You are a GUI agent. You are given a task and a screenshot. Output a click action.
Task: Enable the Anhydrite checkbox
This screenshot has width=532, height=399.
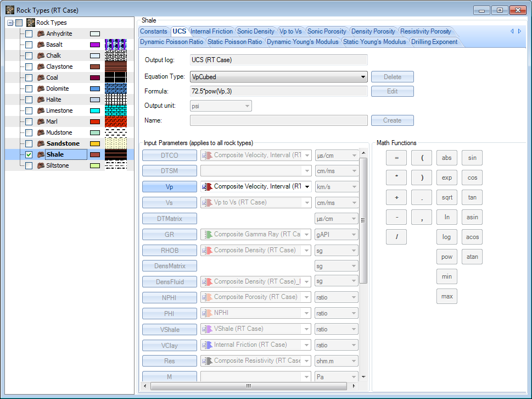29,34
